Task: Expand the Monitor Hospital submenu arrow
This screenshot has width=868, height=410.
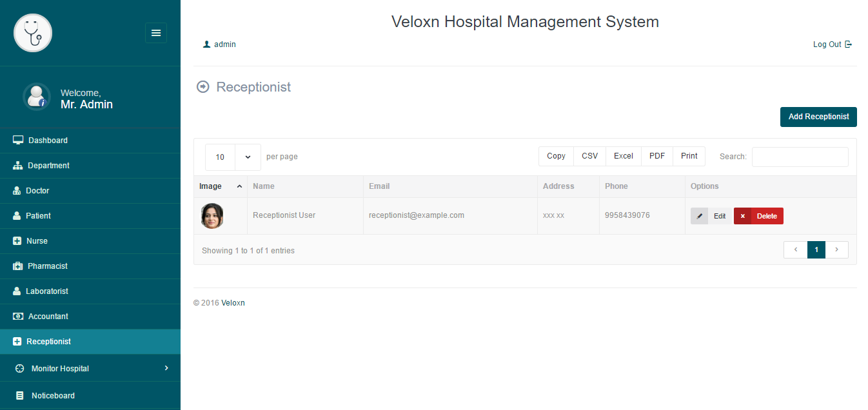Action: pyautogui.click(x=166, y=368)
